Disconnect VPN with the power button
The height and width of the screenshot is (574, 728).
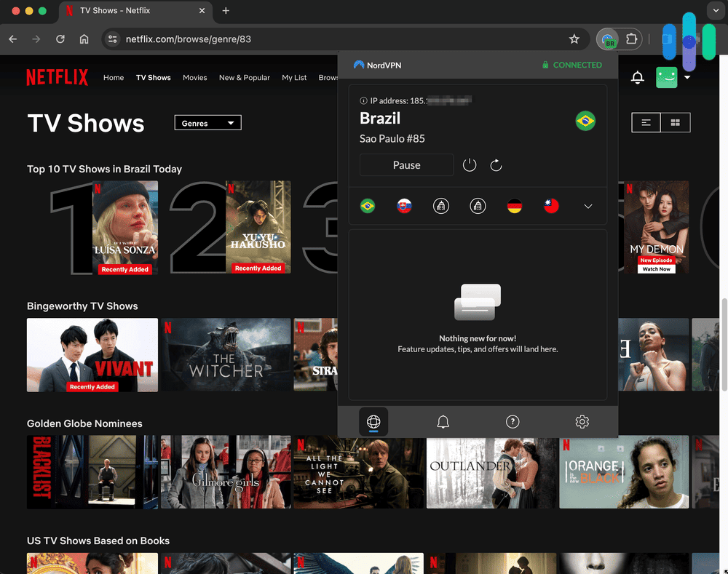[x=469, y=165]
